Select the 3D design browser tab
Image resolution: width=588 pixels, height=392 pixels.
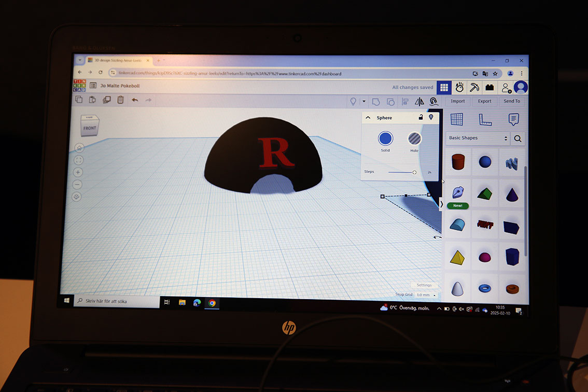pos(119,60)
